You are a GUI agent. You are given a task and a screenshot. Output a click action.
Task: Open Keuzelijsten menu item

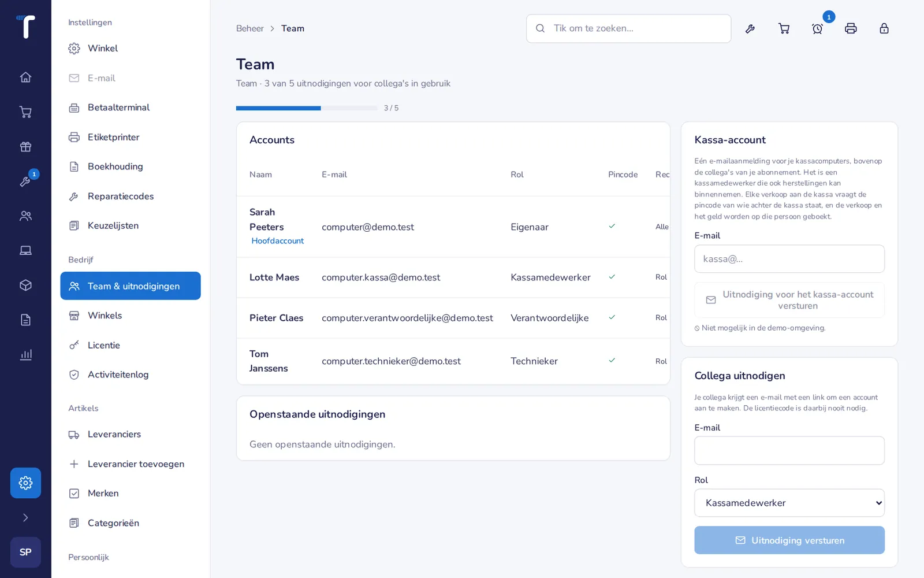coord(131,226)
